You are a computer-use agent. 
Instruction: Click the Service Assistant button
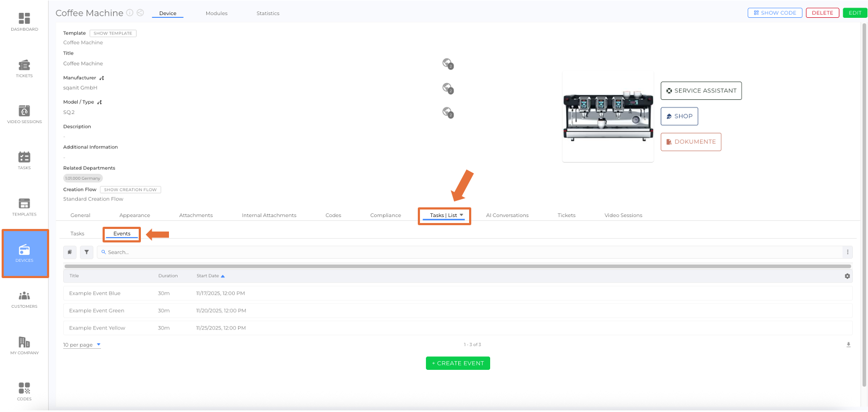pyautogui.click(x=701, y=91)
